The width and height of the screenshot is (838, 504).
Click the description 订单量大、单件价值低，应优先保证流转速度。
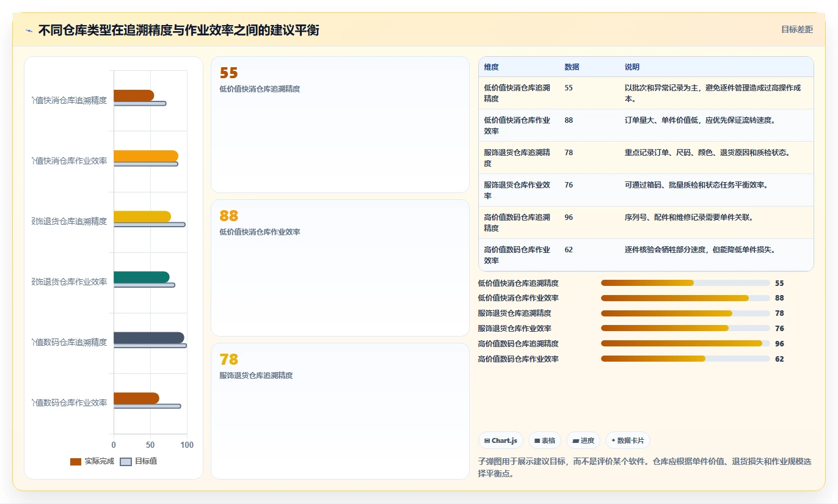pos(700,120)
